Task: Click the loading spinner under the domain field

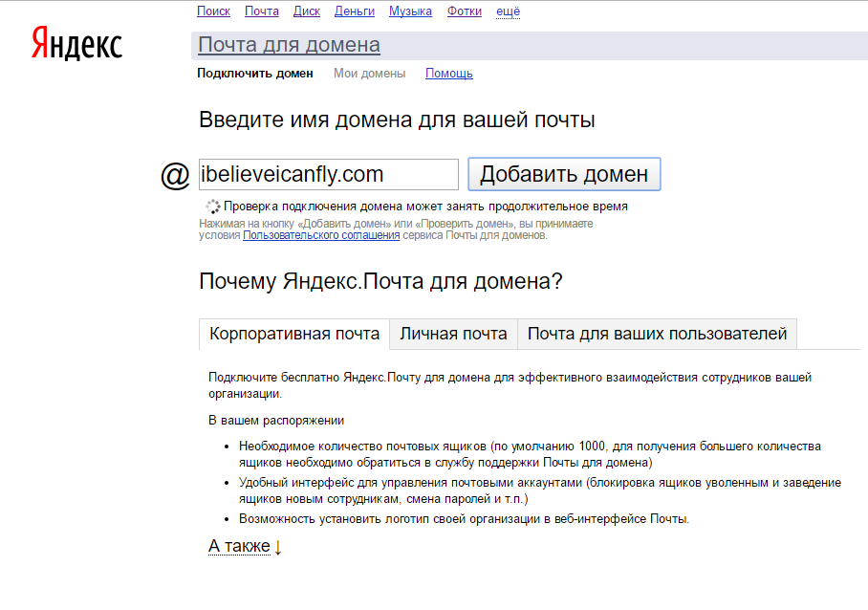Action: pyautogui.click(x=212, y=207)
